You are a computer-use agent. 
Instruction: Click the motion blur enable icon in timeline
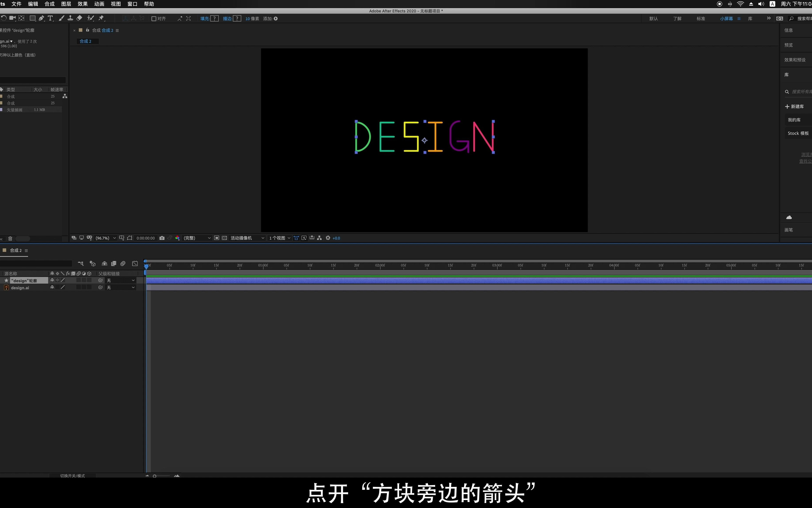(123, 264)
